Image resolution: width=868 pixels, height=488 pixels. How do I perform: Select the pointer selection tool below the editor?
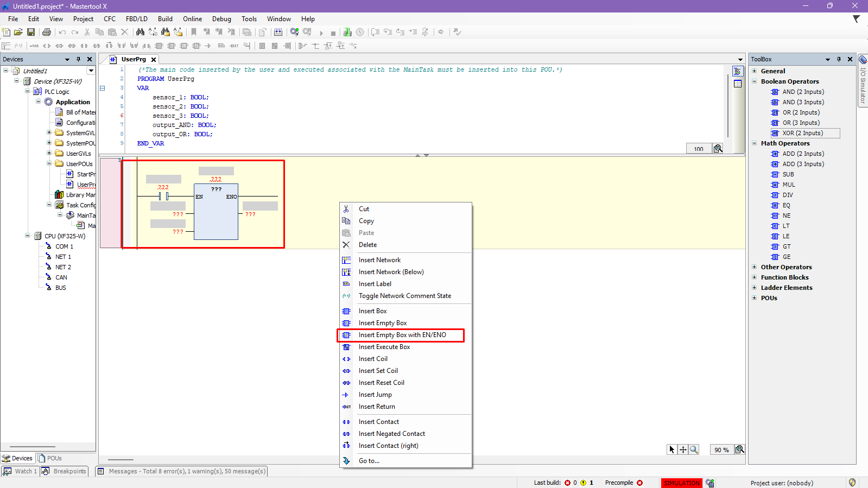pos(672,449)
